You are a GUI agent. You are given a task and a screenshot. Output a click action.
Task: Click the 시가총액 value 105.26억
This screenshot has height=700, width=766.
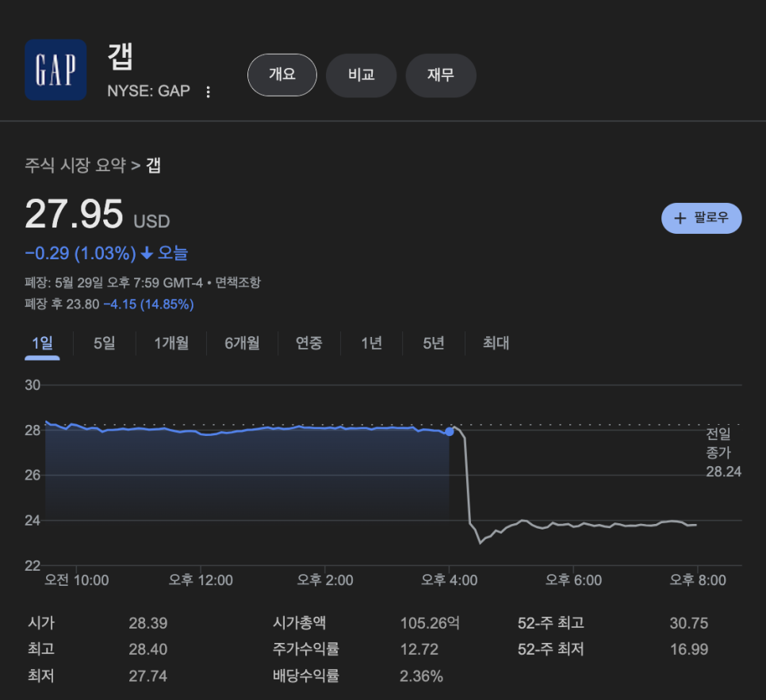[x=430, y=623]
